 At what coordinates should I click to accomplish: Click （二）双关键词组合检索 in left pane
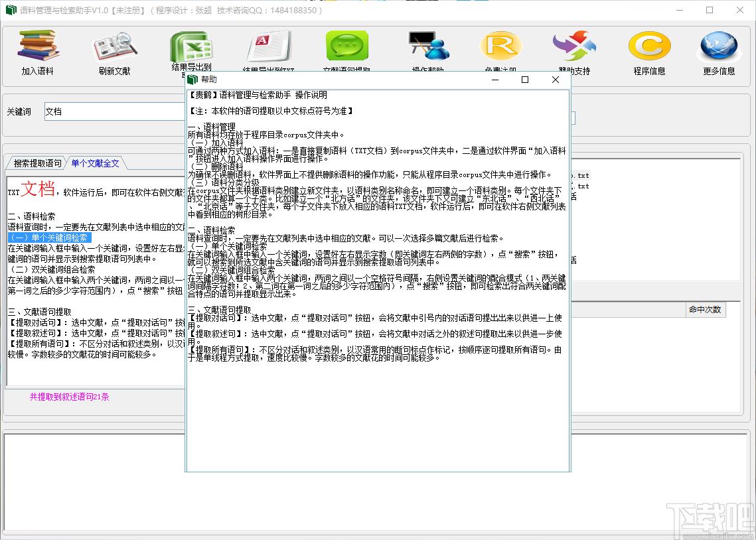[52, 269]
